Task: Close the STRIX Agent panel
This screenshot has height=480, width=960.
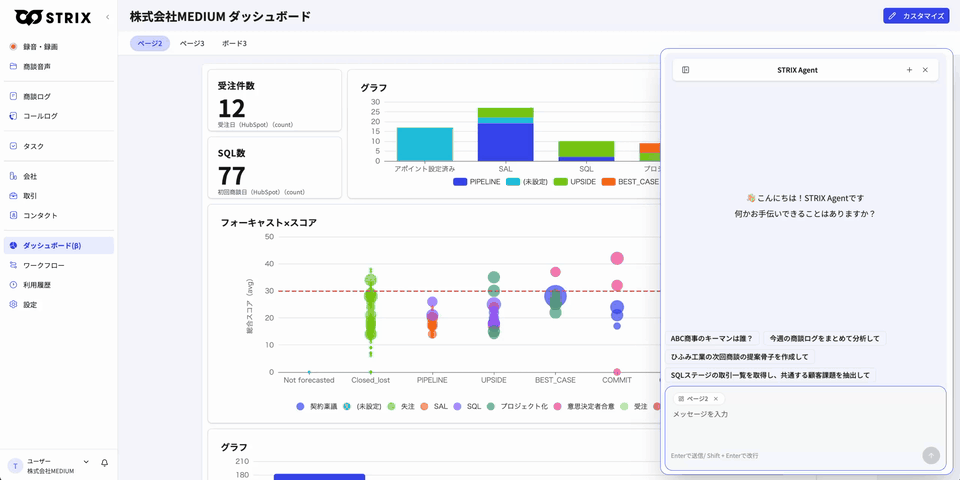Action: click(x=925, y=70)
